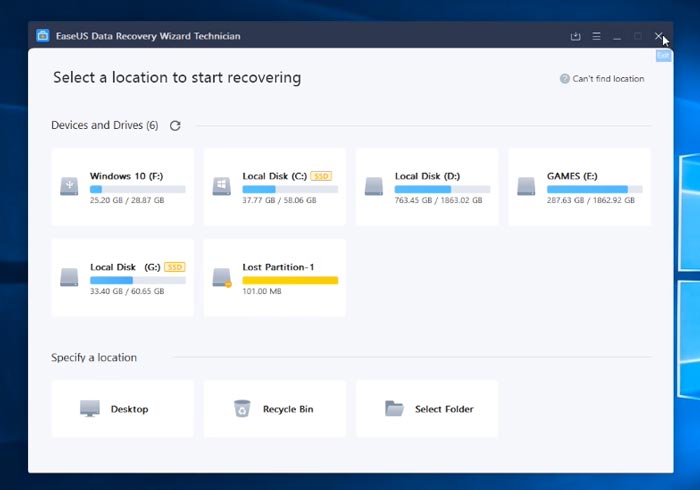
Task: Click the drive icon for GAMES (E:)
Action: click(x=526, y=186)
